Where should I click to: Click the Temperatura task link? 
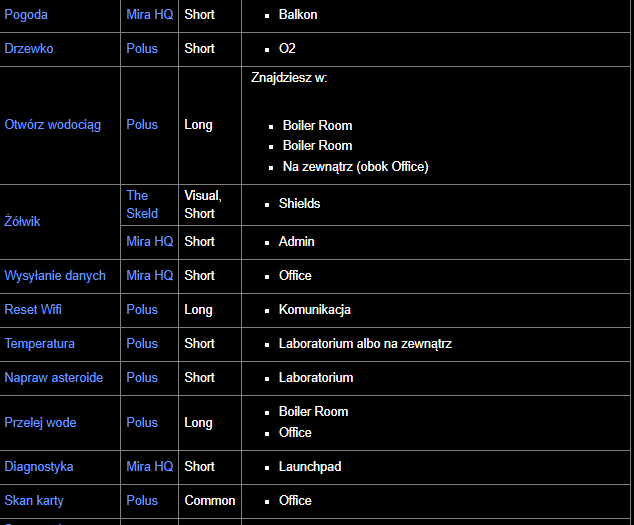coord(40,343)
